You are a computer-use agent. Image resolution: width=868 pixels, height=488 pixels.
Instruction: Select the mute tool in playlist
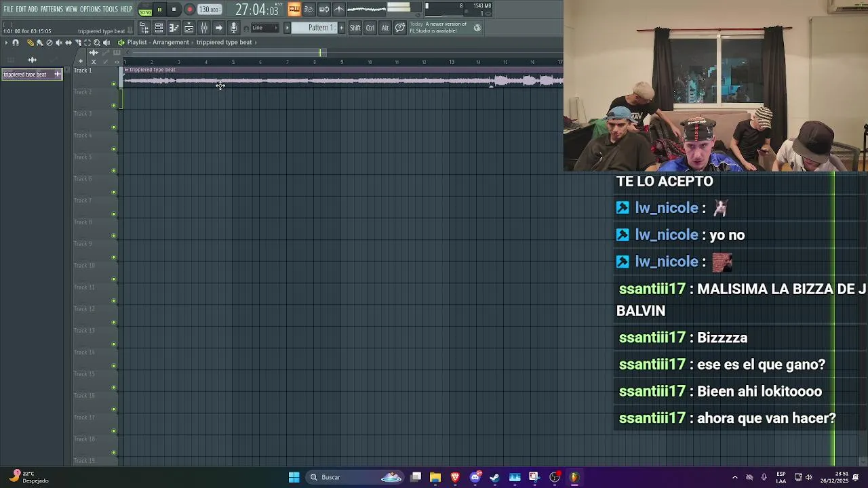59,43
